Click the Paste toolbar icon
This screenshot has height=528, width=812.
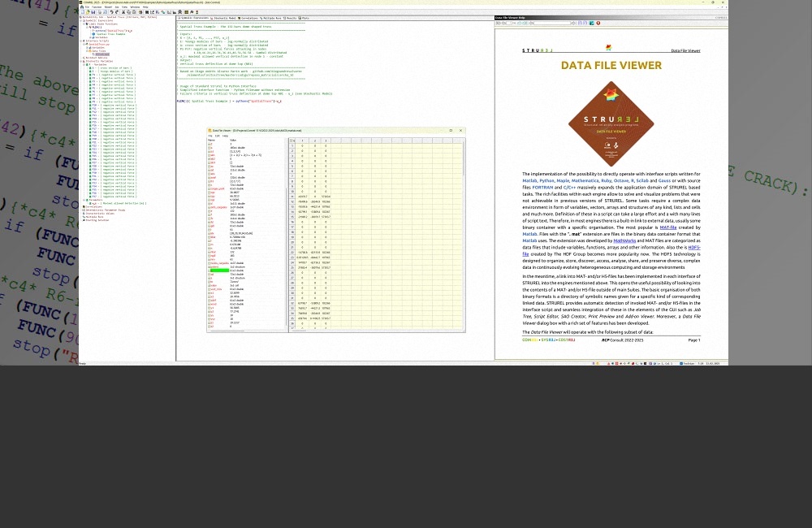[x=134, y=12]
